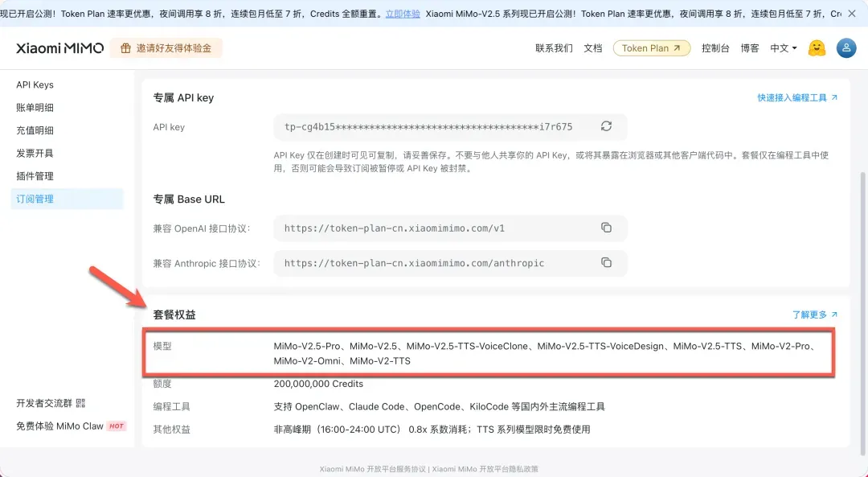Select 充值明细 in the sidebar
This screenshot has width=868, height=477.
(x=67, y=130)
